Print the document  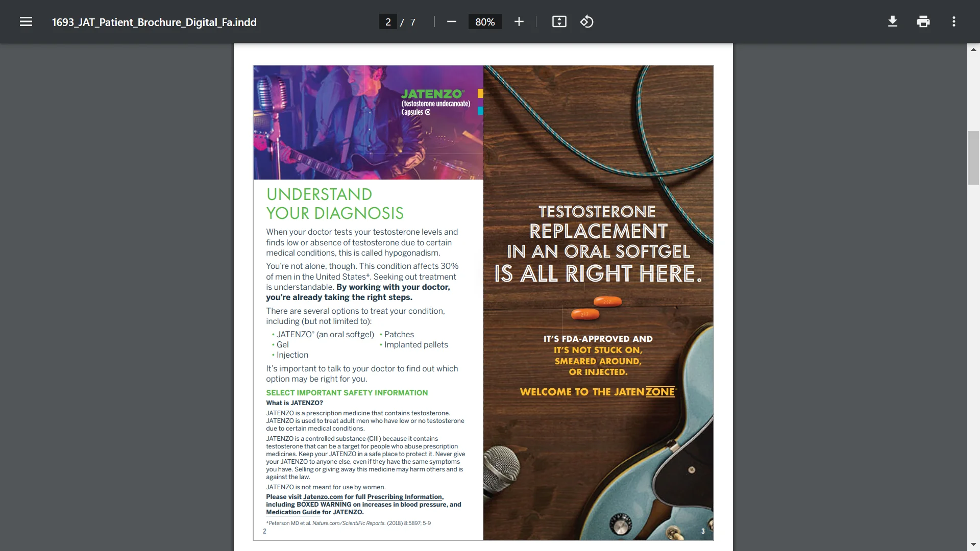tap(923, 21)
